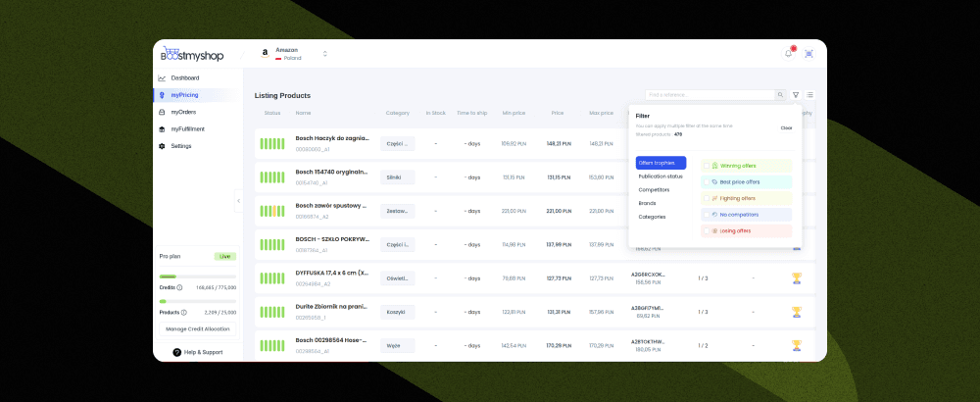Open the notifications bell
Viewport: 980px width, 402px height.
(789, 54)
